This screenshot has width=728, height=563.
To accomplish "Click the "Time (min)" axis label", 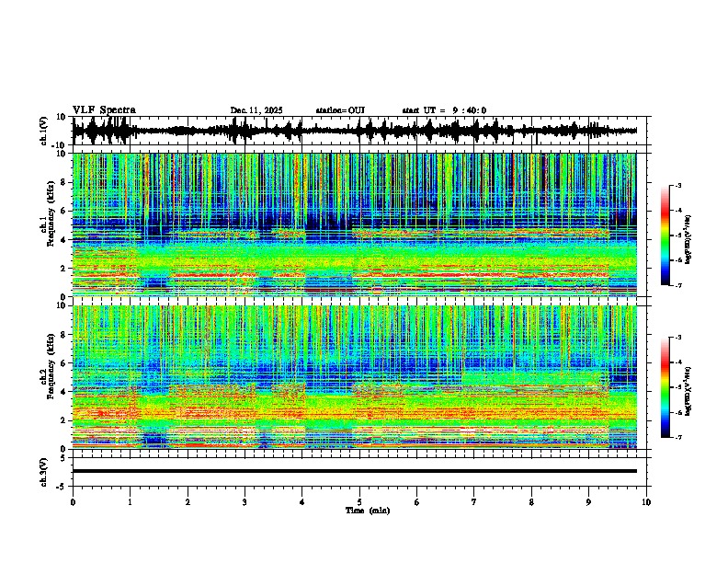I will coord(368,511).
